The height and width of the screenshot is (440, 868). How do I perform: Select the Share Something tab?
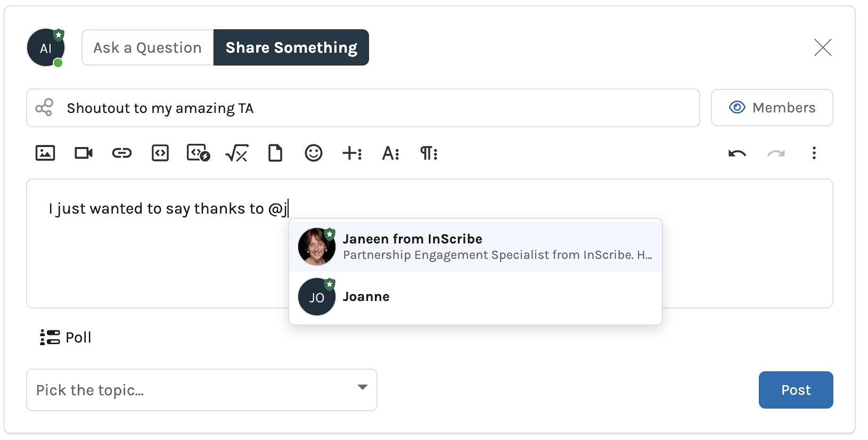point(291,47)
